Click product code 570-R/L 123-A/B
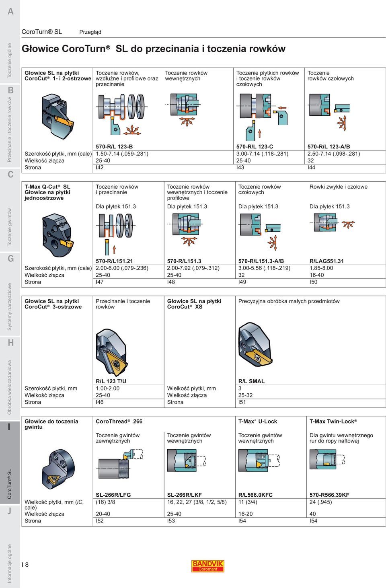 [x=329, y=147]
